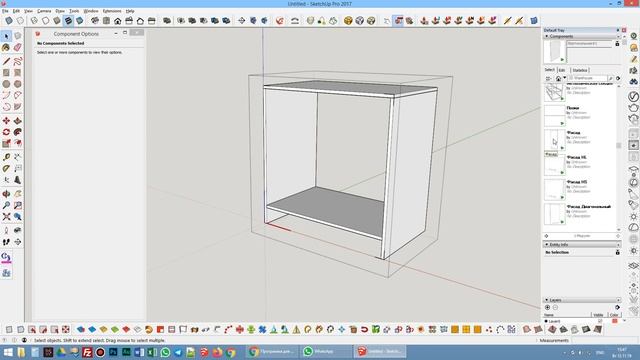
Task: Click SketchUp taskbar window button
Action: click(380, 351)
